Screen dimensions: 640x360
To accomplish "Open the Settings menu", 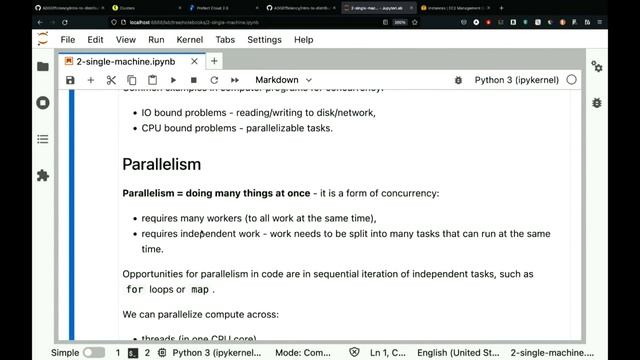I will 264,40.
